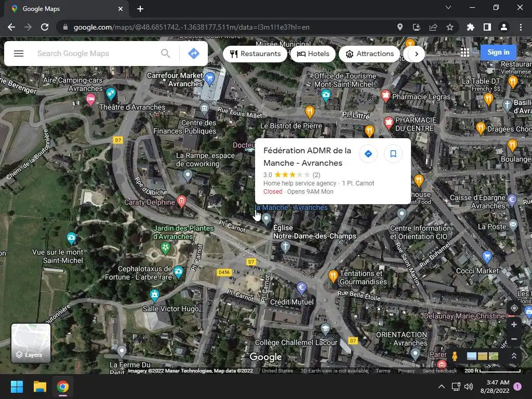Go back in browser history

point(11,27)
